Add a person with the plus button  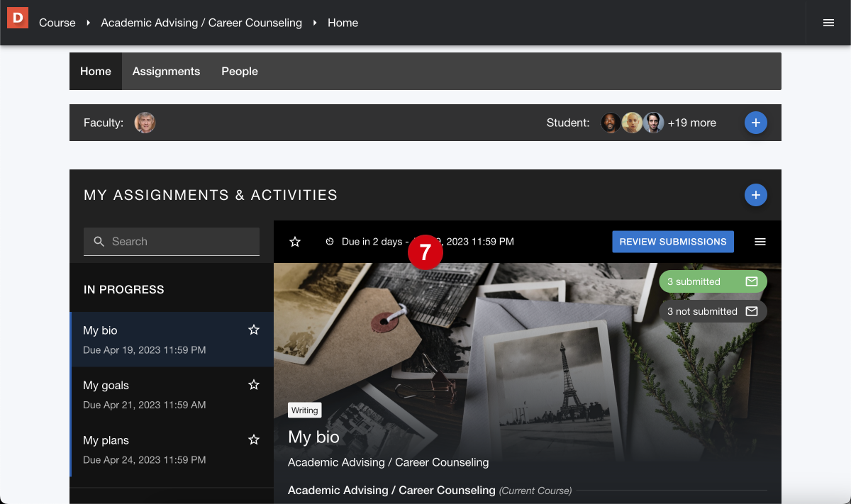(x=755, y=123)
